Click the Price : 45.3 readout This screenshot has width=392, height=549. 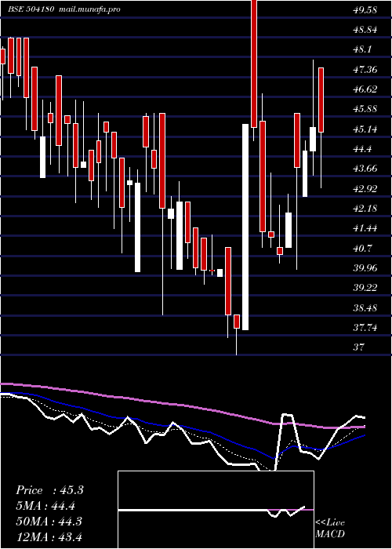tap(49, 490)
